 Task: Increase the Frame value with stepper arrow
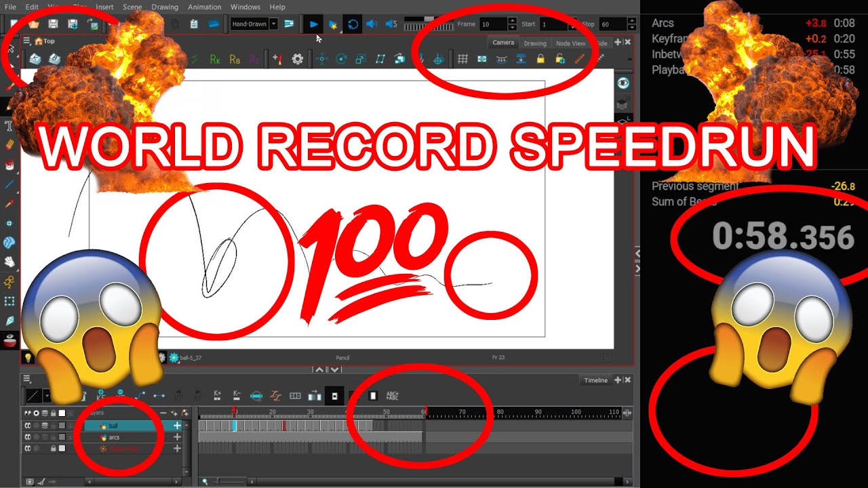[513, 21]
